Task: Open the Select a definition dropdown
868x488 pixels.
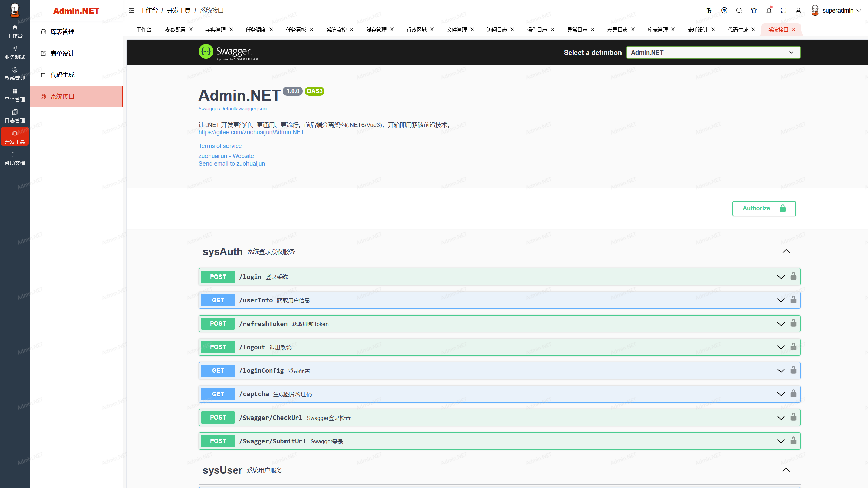Action: point(713,53)
